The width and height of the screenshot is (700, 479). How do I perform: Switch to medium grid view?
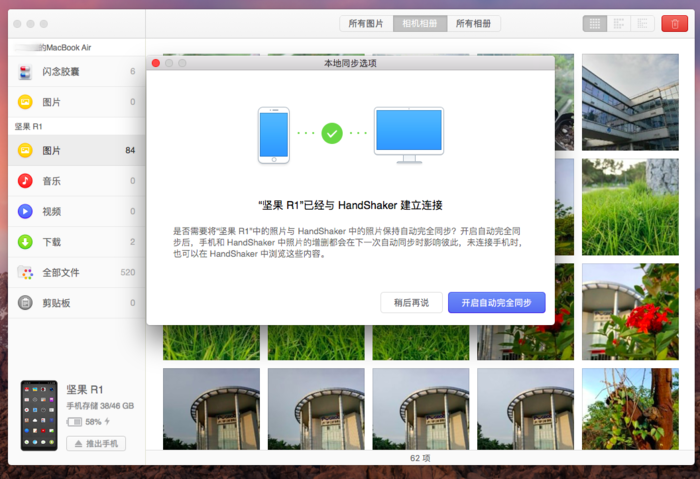point(619,24)
